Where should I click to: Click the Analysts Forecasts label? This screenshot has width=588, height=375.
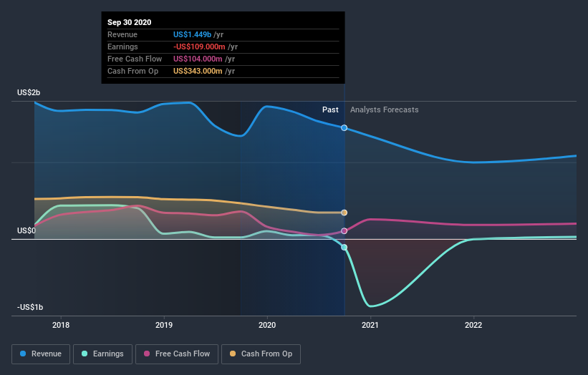coord(385,109)
